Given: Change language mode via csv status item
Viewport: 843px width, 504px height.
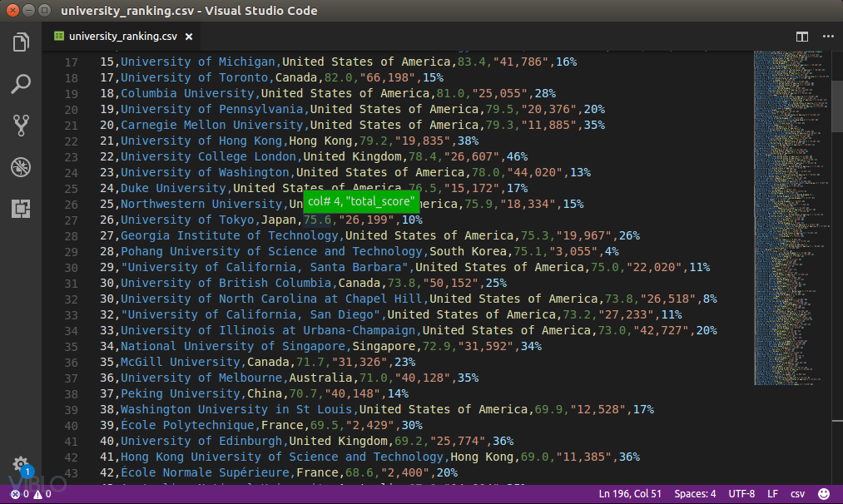Looking at the screenshot, I should pyautogui.click(x=797, y=494).
